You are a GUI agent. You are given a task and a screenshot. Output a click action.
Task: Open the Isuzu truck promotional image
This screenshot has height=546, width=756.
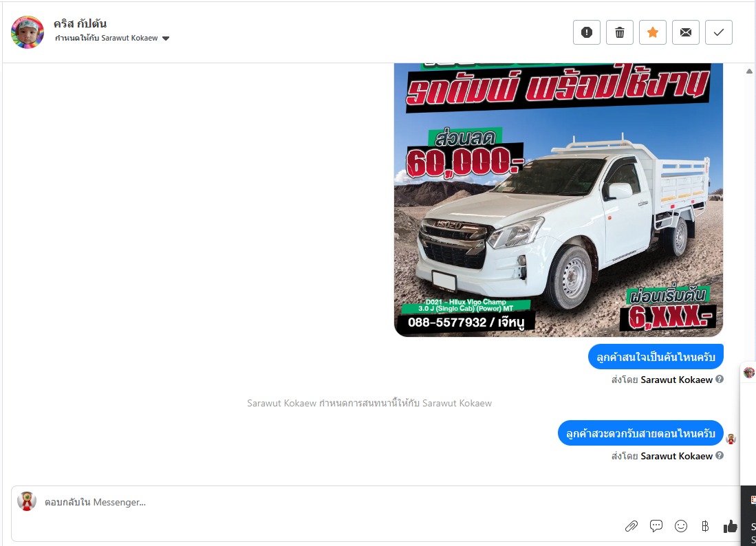559,200
